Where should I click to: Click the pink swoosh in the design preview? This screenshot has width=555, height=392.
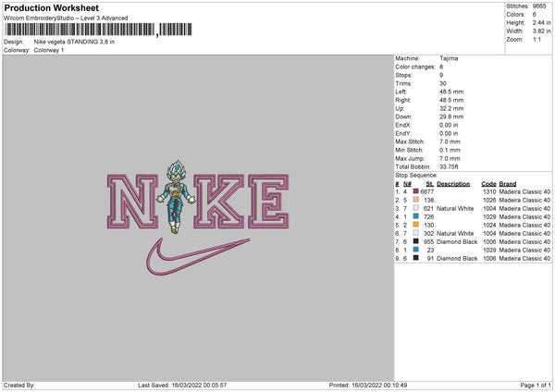(197, 257)
